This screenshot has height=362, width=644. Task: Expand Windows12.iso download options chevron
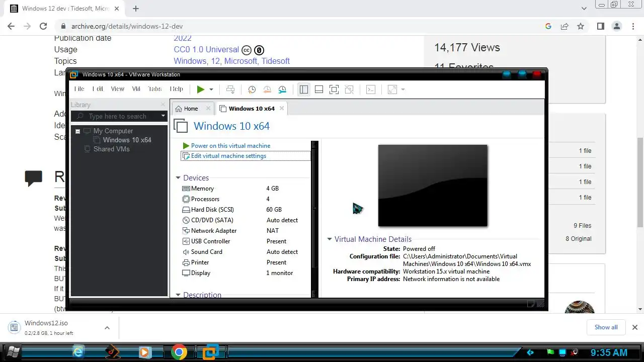pyautogui.click(x=107, y=328)
